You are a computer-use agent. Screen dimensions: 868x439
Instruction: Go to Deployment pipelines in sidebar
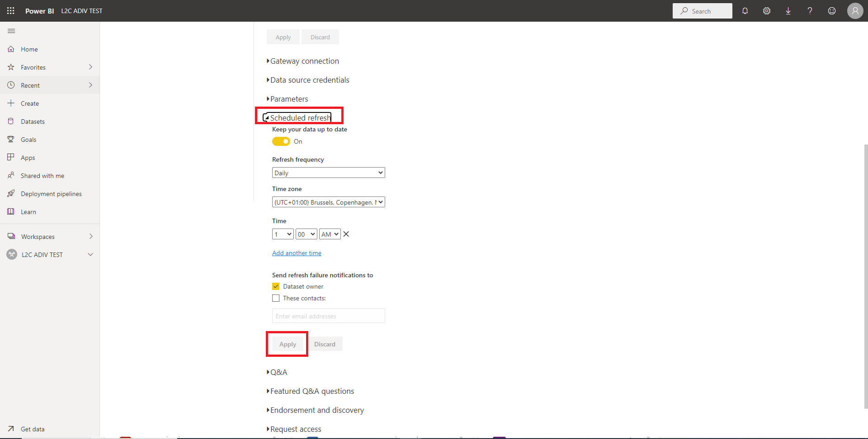51,194
